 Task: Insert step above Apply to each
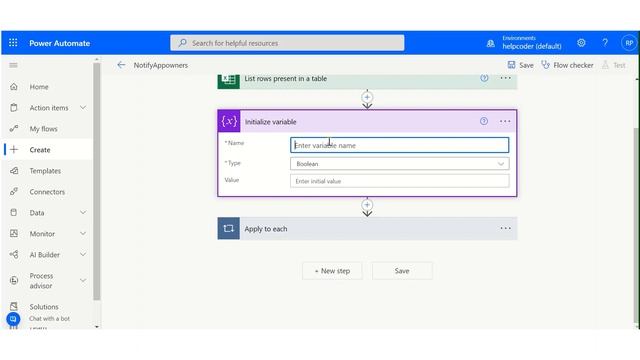click(367, 205)
